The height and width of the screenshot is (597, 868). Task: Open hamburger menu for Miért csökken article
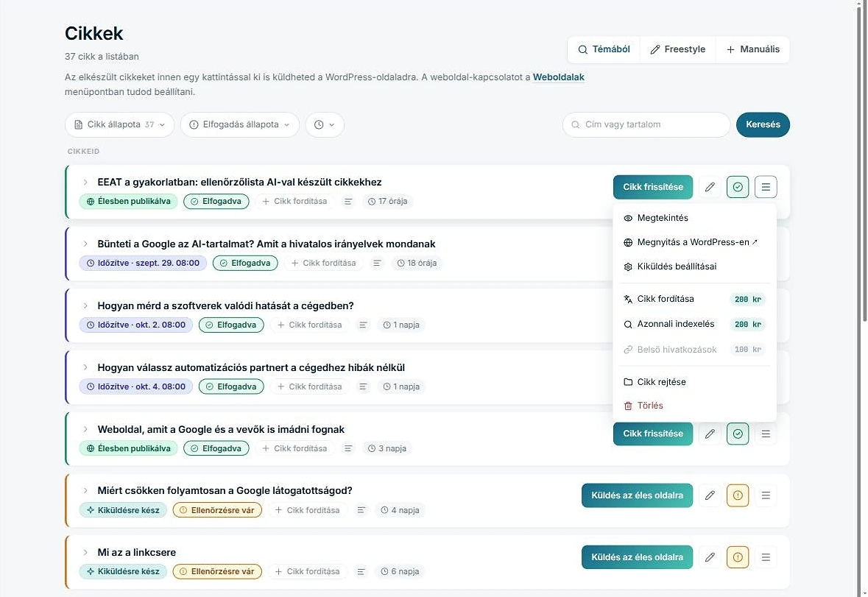click(x=766, y=495)
